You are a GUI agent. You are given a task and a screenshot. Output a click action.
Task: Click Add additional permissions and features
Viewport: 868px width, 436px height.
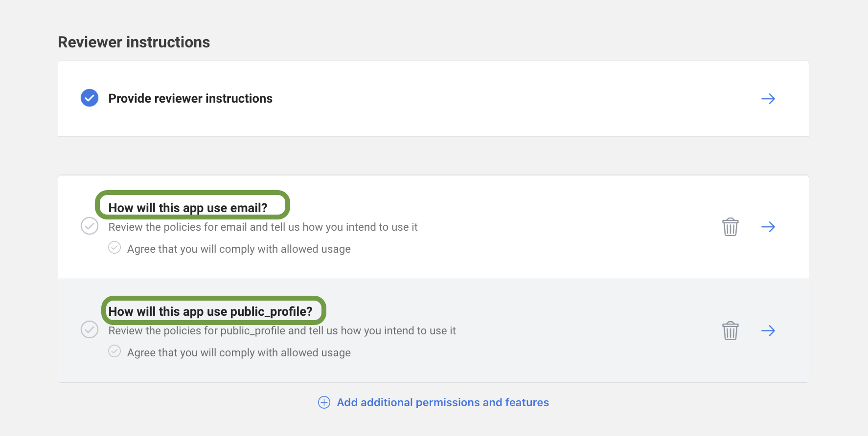click(443, 402)
